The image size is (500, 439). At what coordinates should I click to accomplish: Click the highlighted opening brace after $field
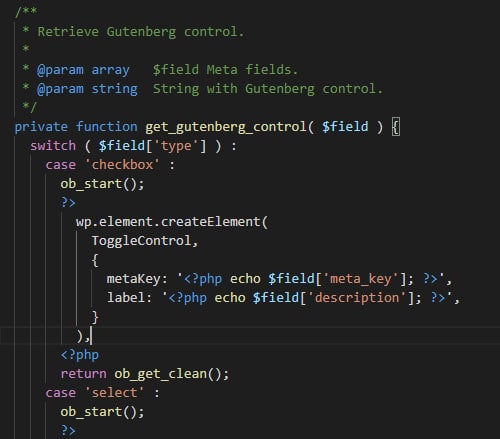pyautogui.click(x=395, y=127)
